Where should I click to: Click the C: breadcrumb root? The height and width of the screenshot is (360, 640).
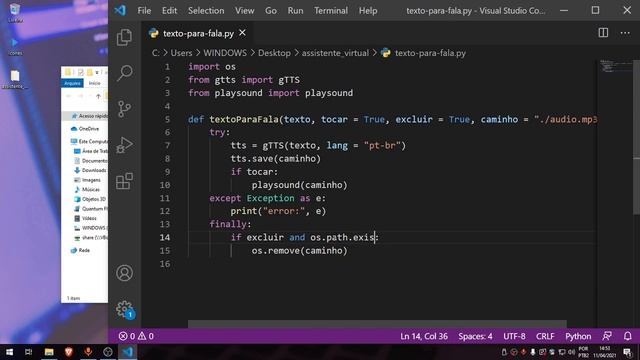click(x=156, y=53)
